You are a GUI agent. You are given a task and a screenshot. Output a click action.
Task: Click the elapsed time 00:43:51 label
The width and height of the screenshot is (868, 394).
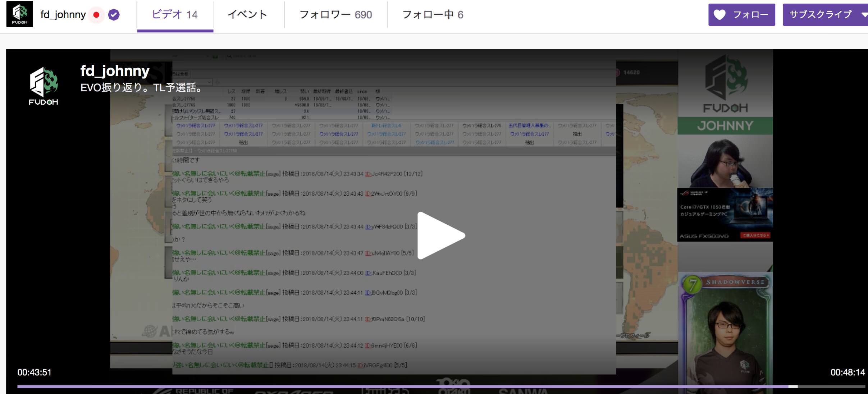(x=35, y=372)
